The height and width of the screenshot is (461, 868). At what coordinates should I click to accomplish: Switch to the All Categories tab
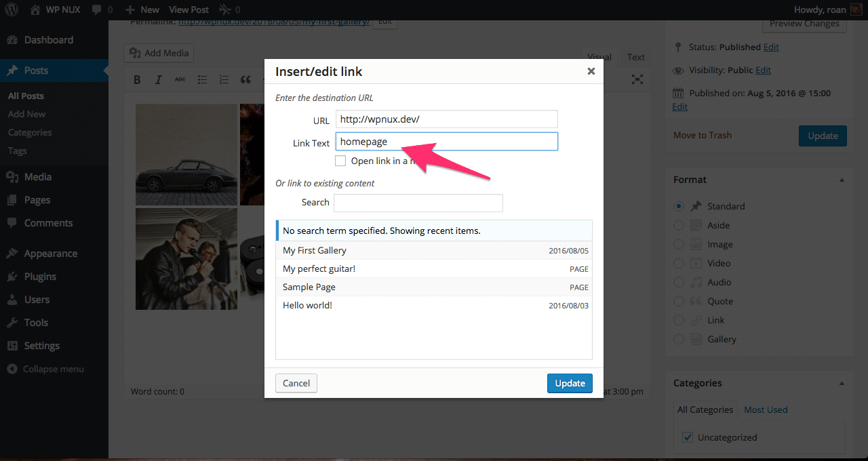(x=705, y=409)
